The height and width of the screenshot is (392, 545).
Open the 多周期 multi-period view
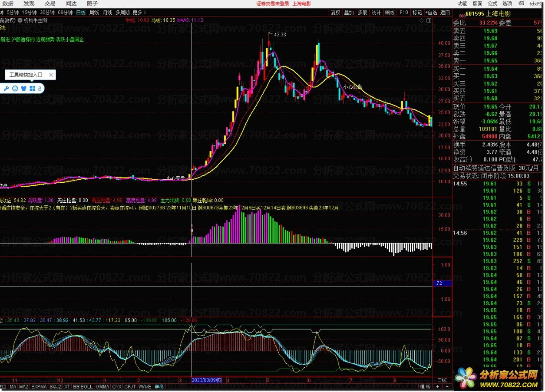[122, 13]
